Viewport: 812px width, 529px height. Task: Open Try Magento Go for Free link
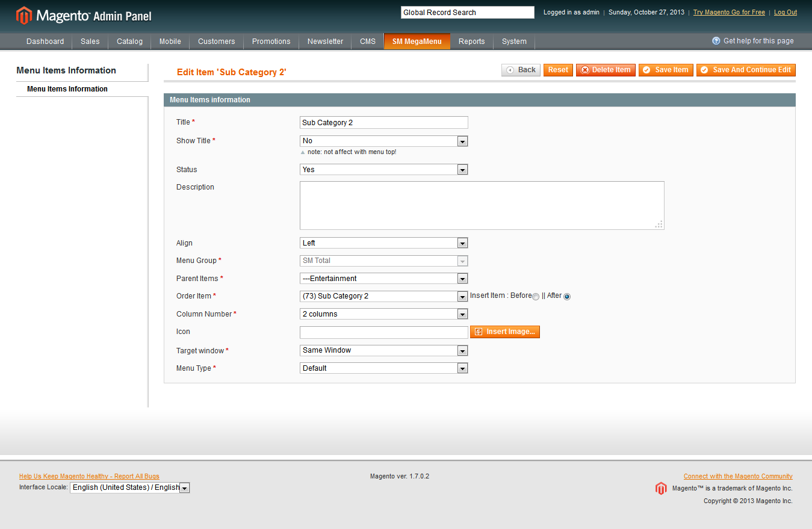729,12
